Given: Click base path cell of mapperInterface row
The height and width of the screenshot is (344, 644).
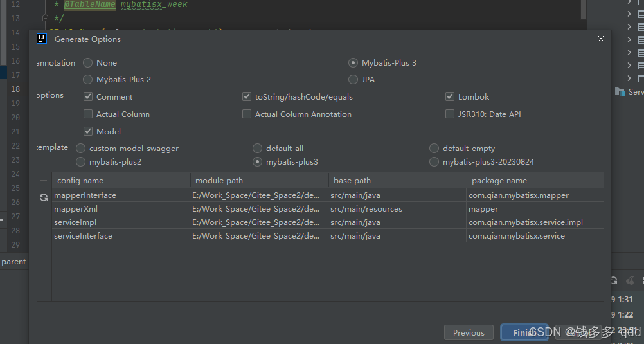Looking at the screenshot, I should pyautogui.click(x=398, y=195).
